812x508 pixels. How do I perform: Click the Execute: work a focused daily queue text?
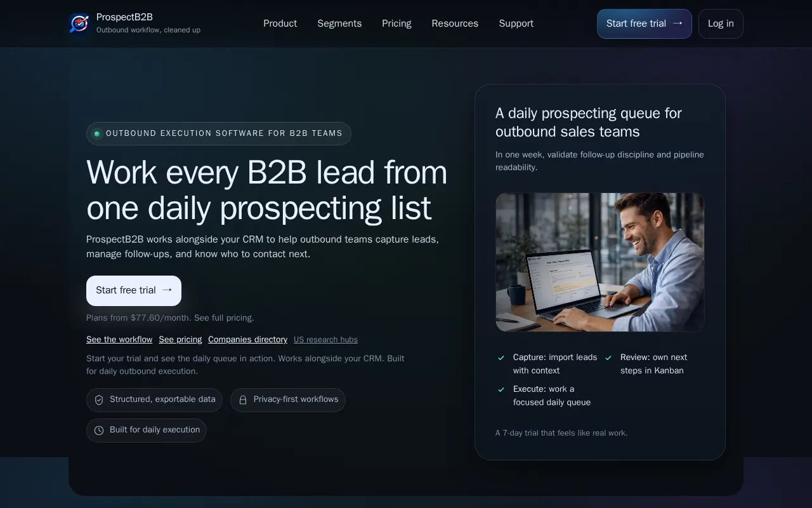point(552,396)
